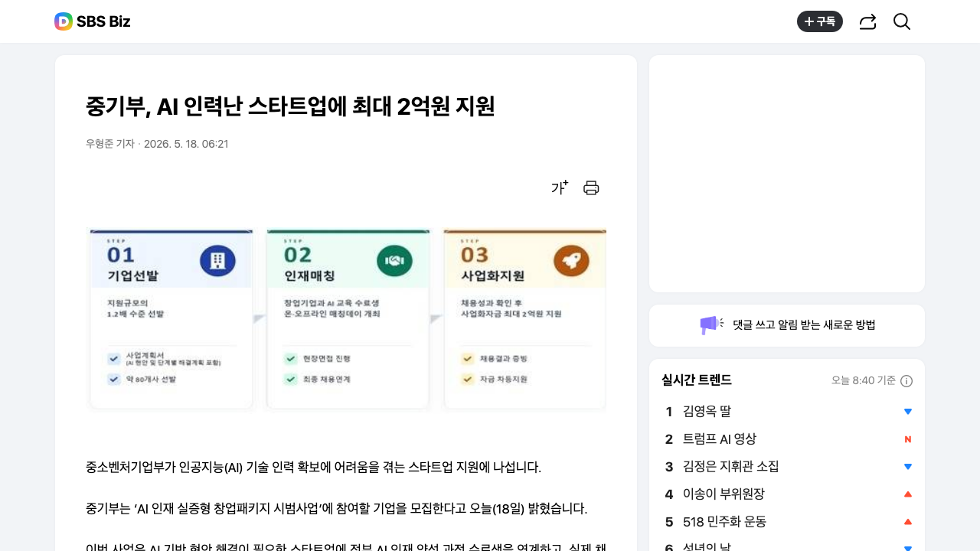The image size is (980, 551).
Task: Click the share arrow icon in header
Action: [x=867, y=21]
